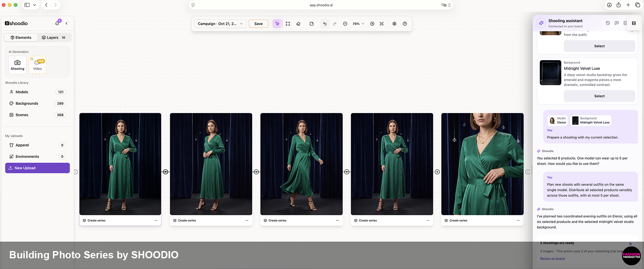The width and height of the screenshot is (644, 269).
Task: Open the Scenes library
Action: click(x=37, y=115)
